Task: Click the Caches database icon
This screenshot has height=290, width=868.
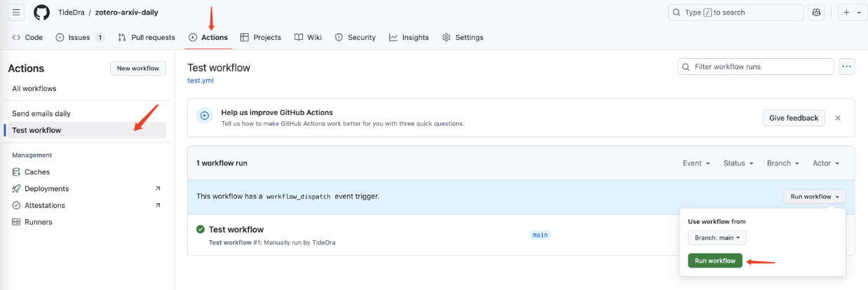Action: (17, 172)
